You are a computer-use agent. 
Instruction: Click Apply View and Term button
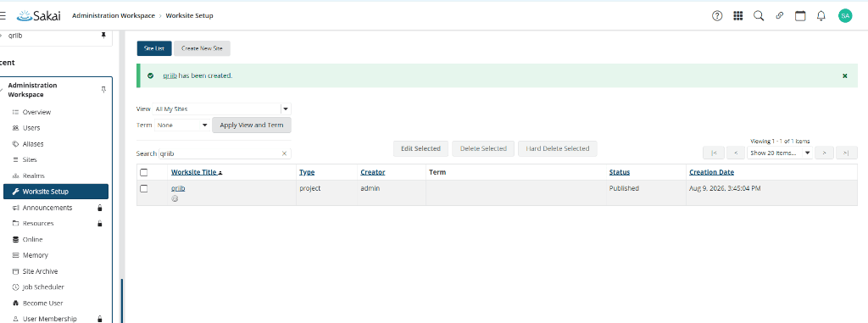click(251, 125)
